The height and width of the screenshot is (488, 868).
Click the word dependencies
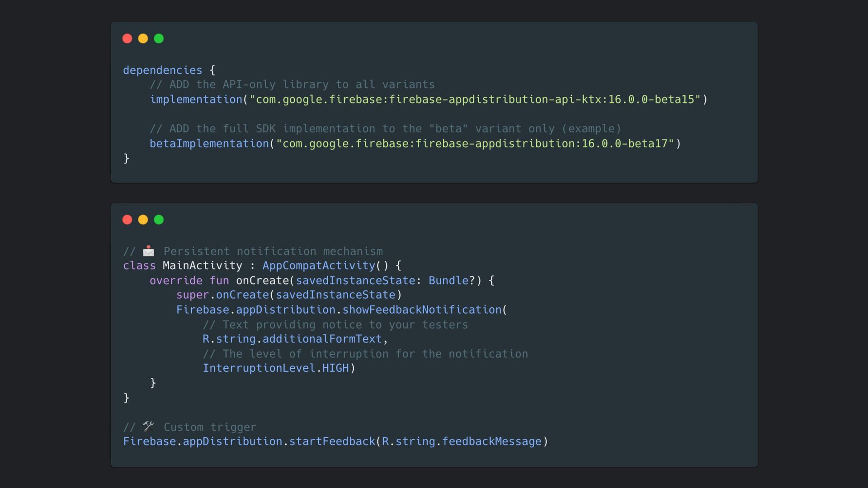tap(162, 70)
